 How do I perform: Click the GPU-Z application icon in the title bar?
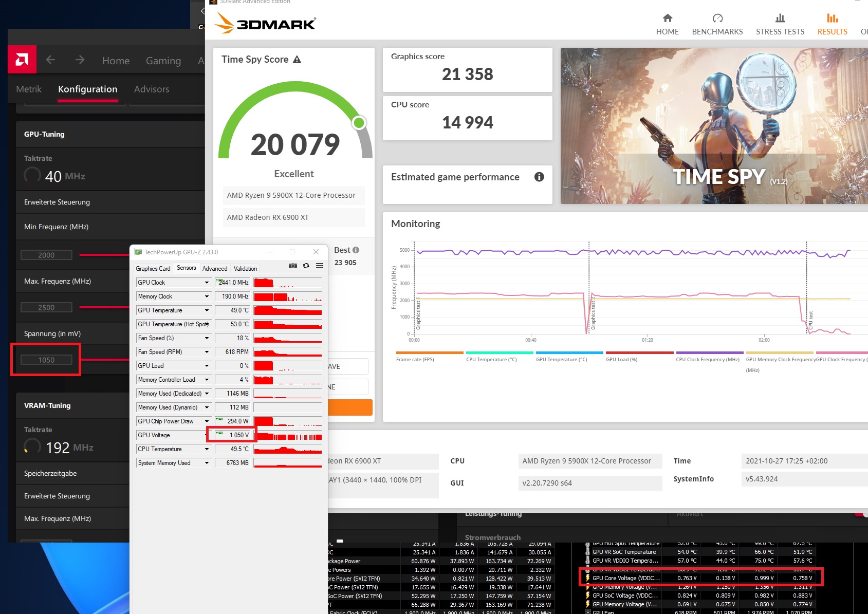point(138,252)
